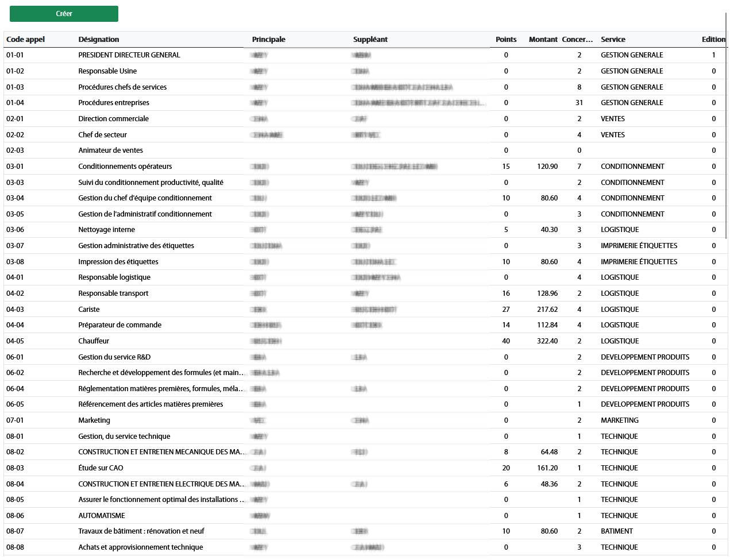Select Assurer le fonctionnement optimal row

365,500
